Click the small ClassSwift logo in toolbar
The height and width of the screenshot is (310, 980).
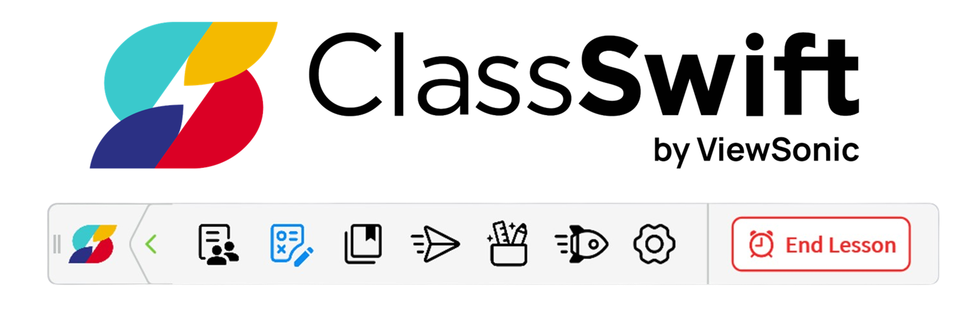(x=93, y=244)
